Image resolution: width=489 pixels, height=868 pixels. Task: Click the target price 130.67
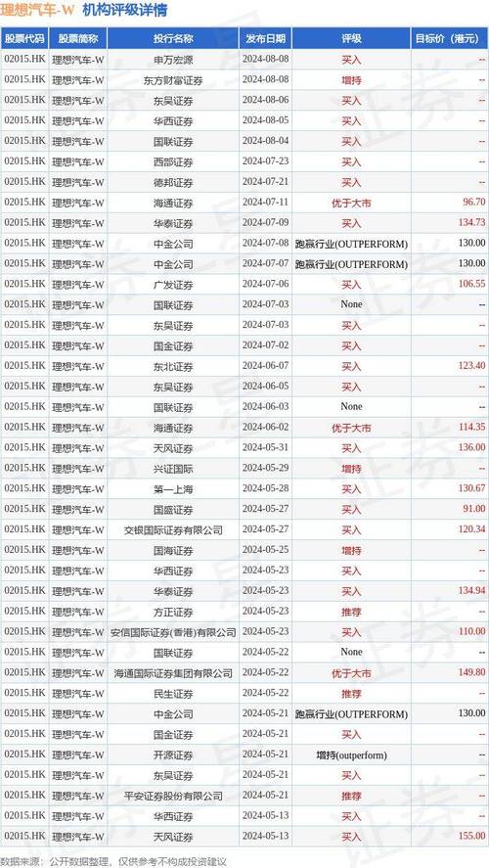[471, 488]
